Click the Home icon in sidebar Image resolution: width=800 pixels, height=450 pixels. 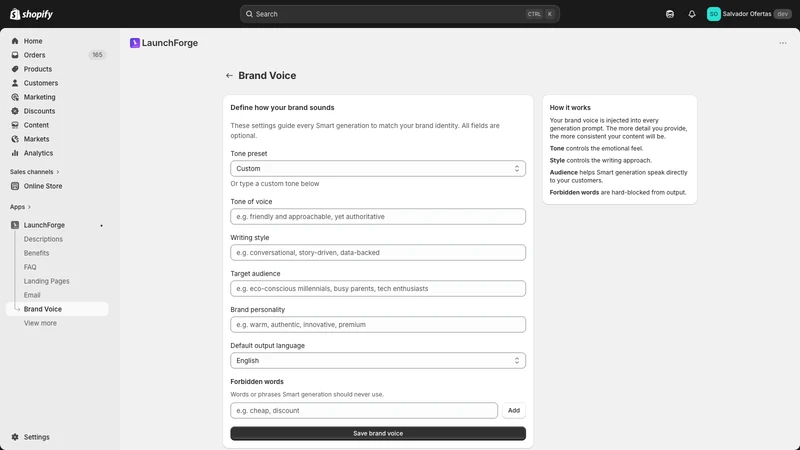pyautogui.click(x=15, y=41)
